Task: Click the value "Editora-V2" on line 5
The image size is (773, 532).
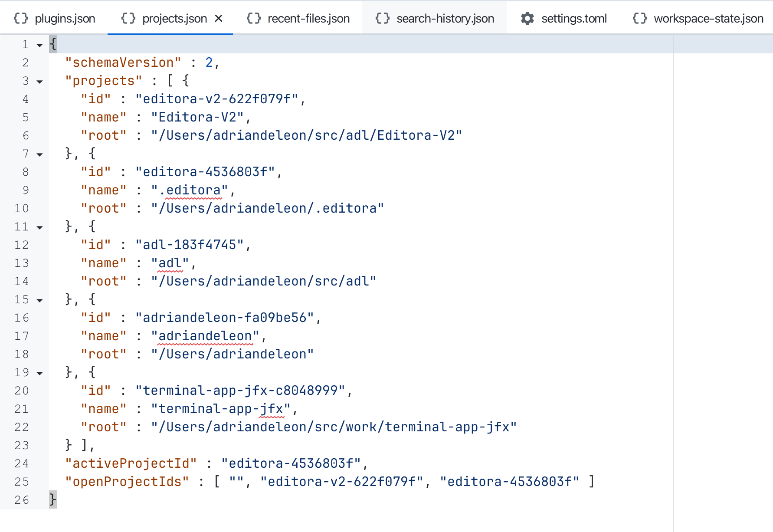Action: coord(197,117)
